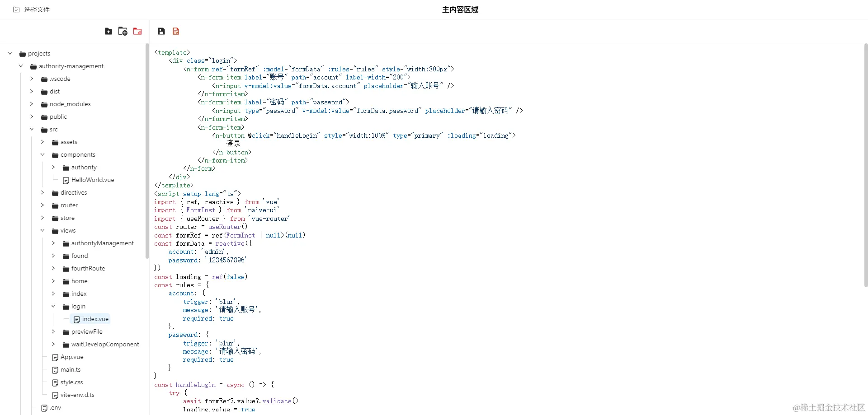The image size is (868, 415).
Task: Select main.ts in the file tree
Action: 71,369
